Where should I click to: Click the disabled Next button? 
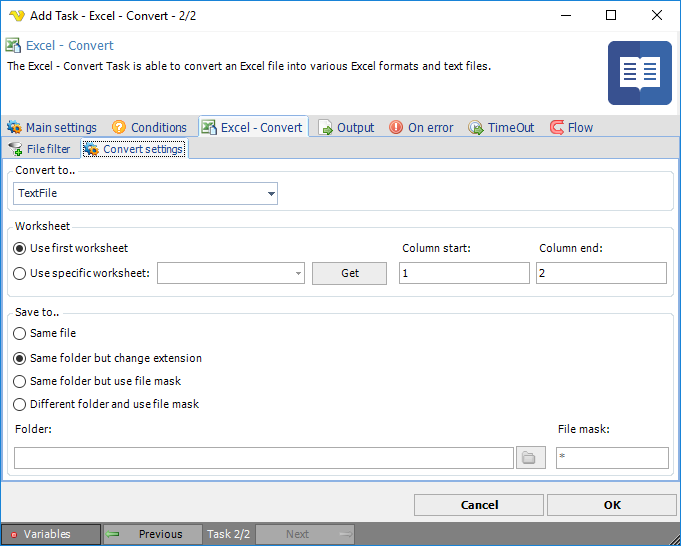click(305, 534)
